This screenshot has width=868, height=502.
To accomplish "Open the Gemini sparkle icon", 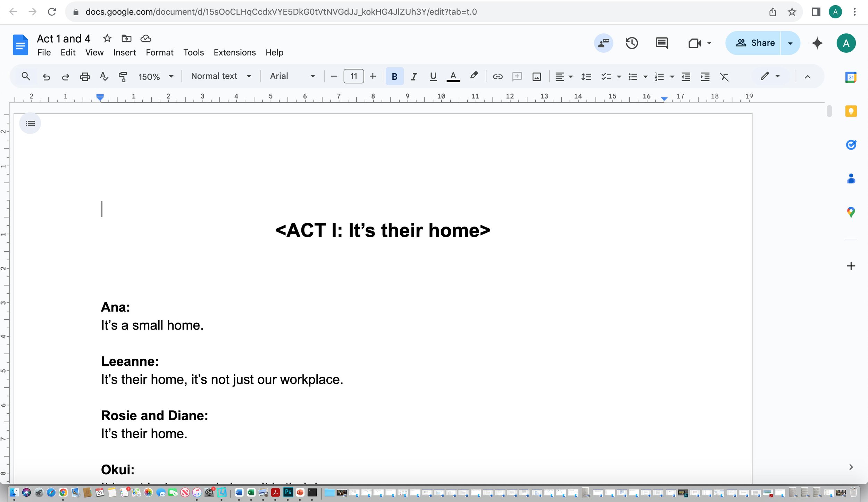I will point(817,43).
